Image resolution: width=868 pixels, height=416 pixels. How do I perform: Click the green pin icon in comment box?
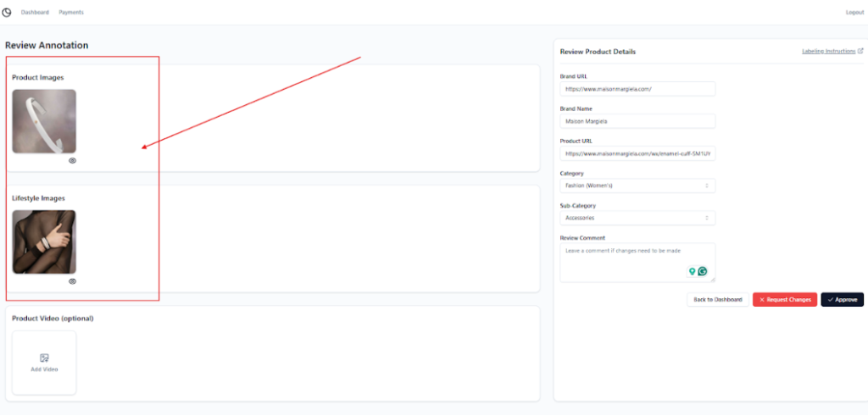click(x=692, y=271)
